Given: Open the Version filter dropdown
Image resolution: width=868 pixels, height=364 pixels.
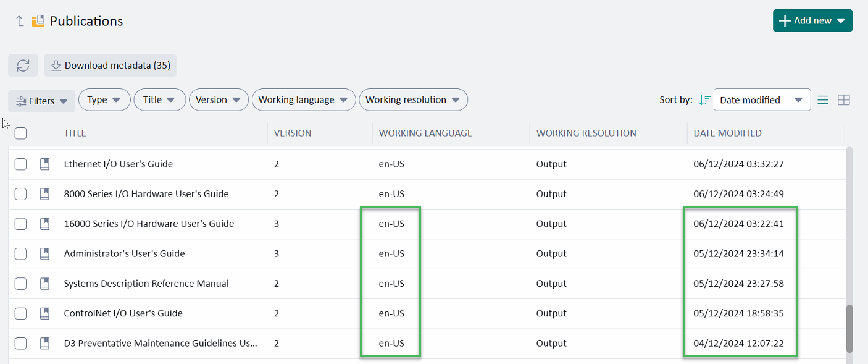Looking at the screenshot, I should tap(219, 99).
